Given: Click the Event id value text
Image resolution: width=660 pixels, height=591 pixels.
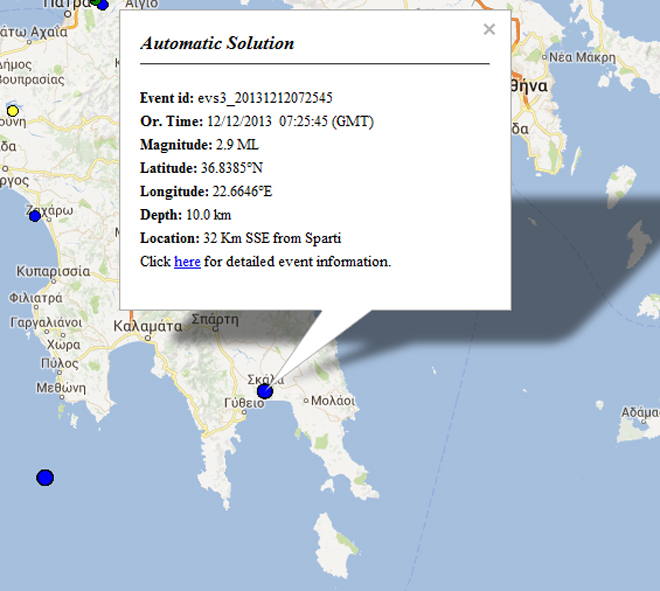Looking at the screenshot, I should 265,98.
